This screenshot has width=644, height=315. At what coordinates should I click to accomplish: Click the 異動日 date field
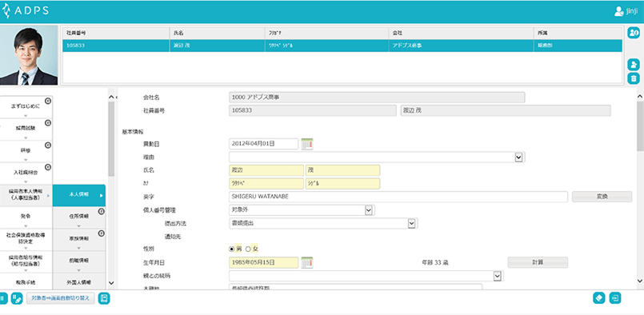[x=263, y=144]
